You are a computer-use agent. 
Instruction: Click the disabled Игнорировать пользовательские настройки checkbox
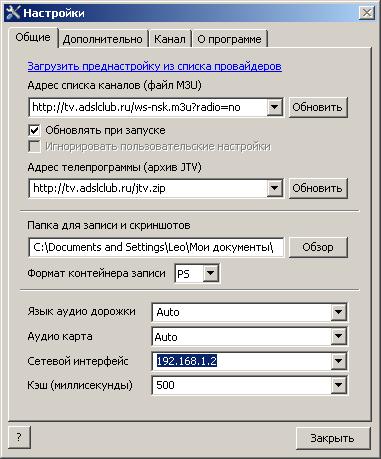(x=34, y=146)
